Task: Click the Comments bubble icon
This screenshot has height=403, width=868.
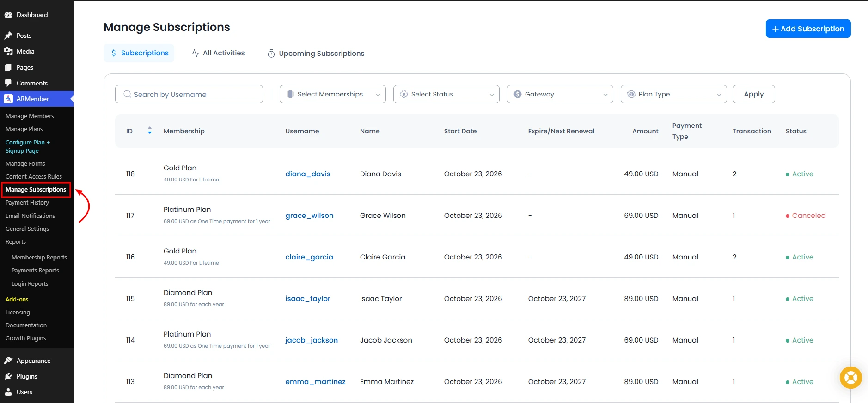Action: 8,83
